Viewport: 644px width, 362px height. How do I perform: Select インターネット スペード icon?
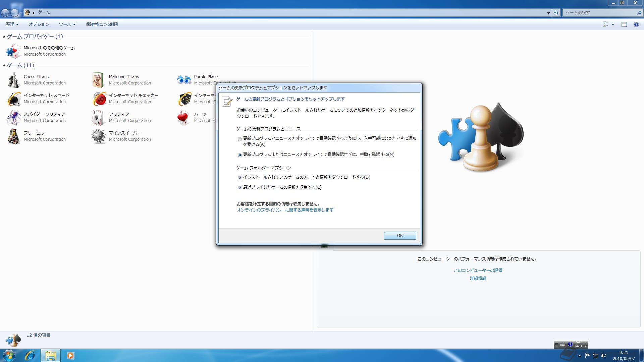(x=14, y=99)
